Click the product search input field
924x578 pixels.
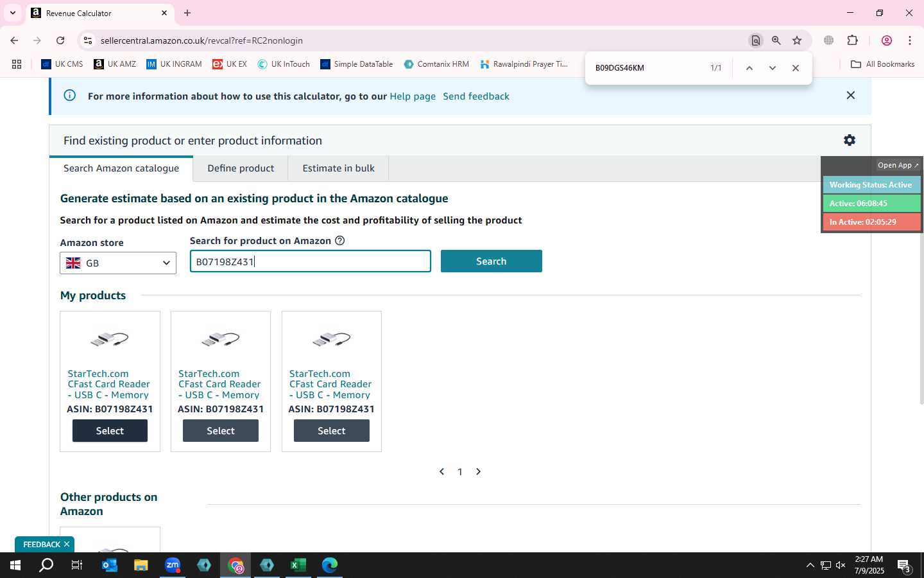pos(311,261)
